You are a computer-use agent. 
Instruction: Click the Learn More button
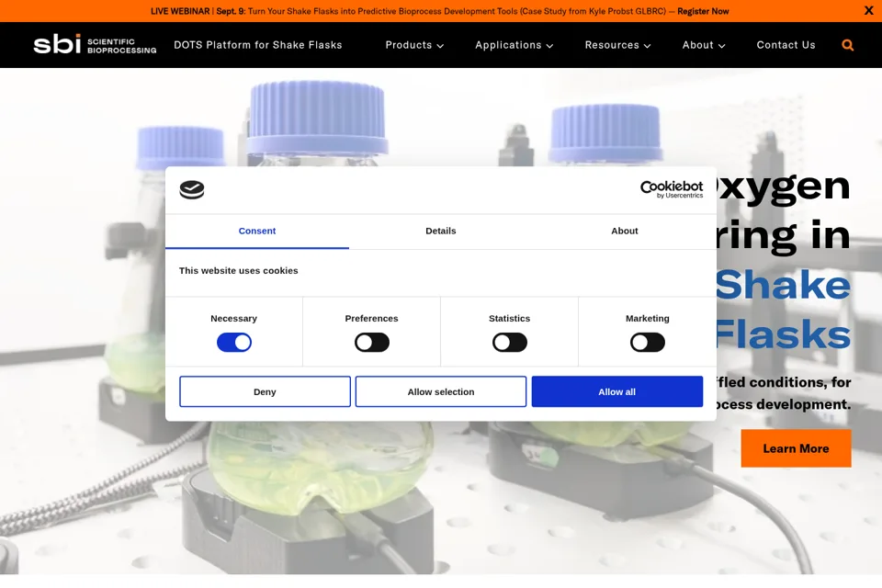[796, 448]
